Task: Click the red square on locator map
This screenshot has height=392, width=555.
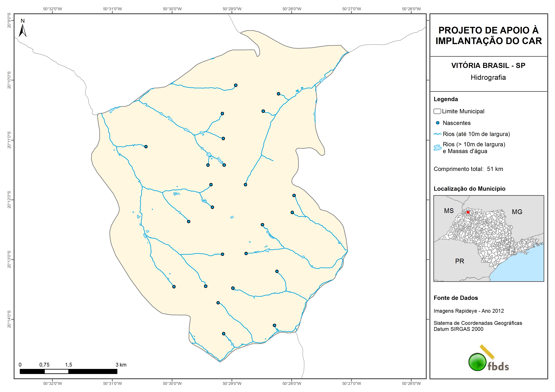Action: 468,212
